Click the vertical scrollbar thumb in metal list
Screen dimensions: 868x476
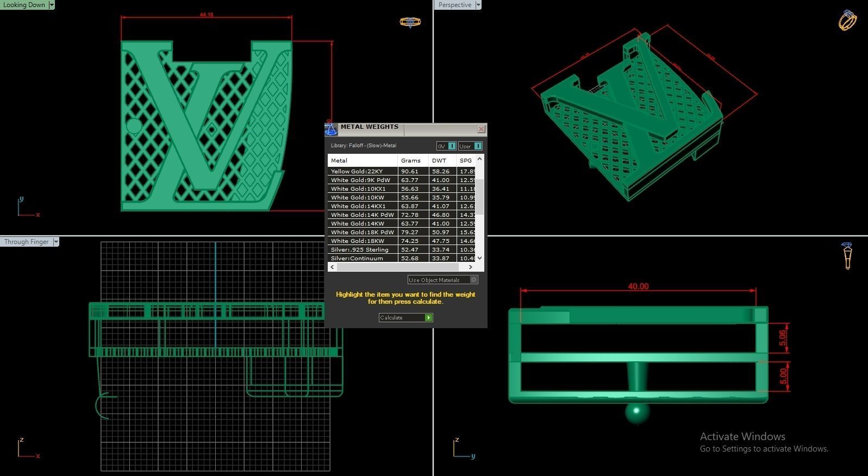[x=479, y=196]
